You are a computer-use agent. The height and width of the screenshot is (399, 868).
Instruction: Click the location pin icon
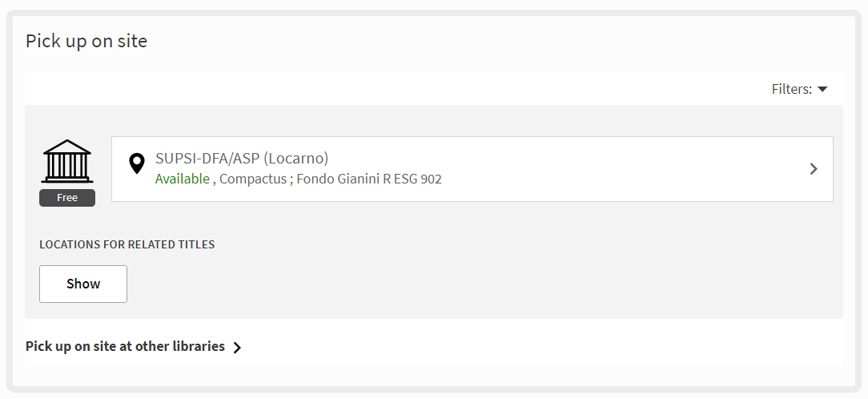tap(137, 163)
